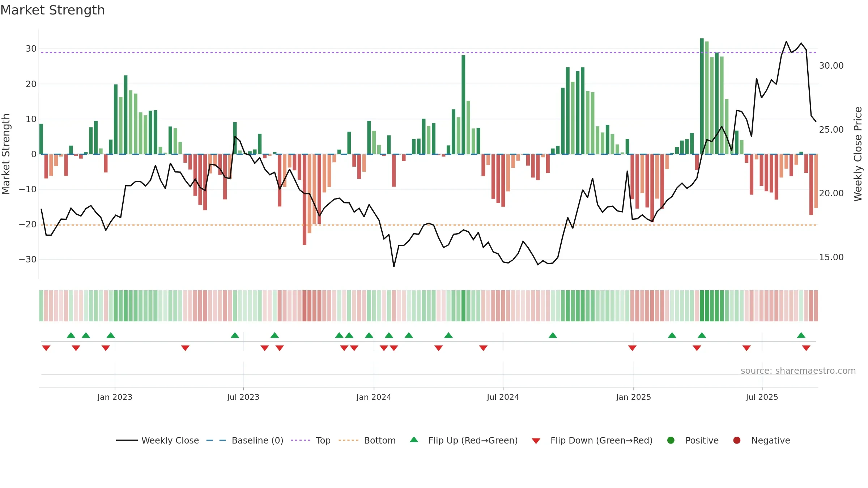This screenshot has height=488, width=868.
Task: Click the 20.00 weekly close price tick
Action: click(x=831, y=193)
